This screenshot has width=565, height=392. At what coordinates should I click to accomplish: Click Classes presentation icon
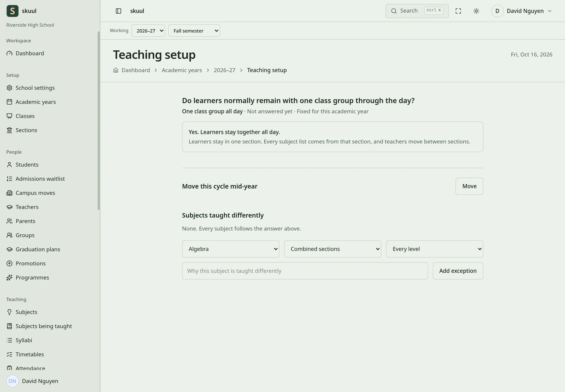click(x=9, y=116)
